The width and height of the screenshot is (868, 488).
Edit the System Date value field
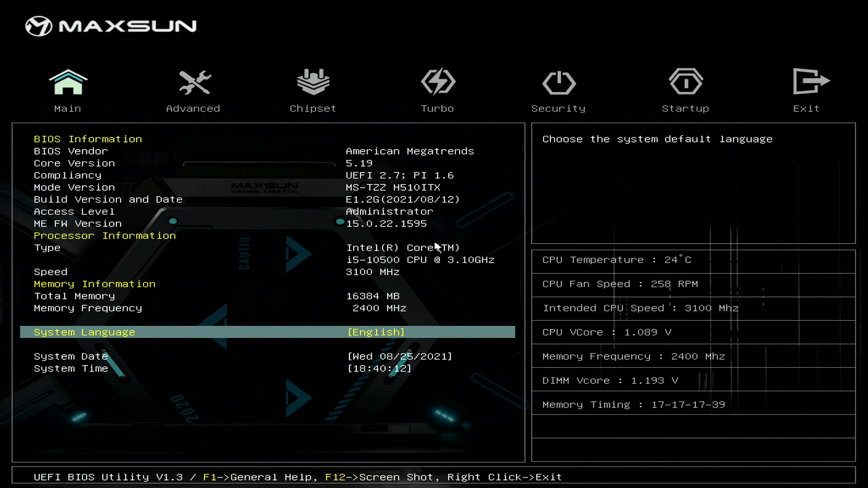pyautogui.click(x=400, y=356)
